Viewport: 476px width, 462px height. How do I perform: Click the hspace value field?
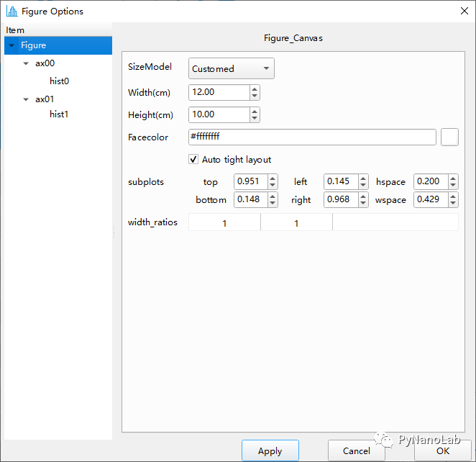coord(431,181)
